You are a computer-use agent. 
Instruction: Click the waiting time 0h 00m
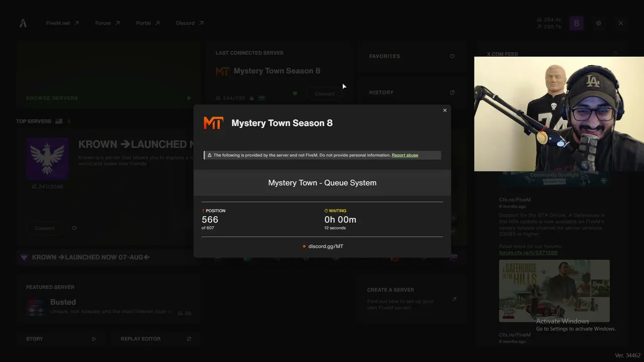pyautogui.click(x=340, y=220)
